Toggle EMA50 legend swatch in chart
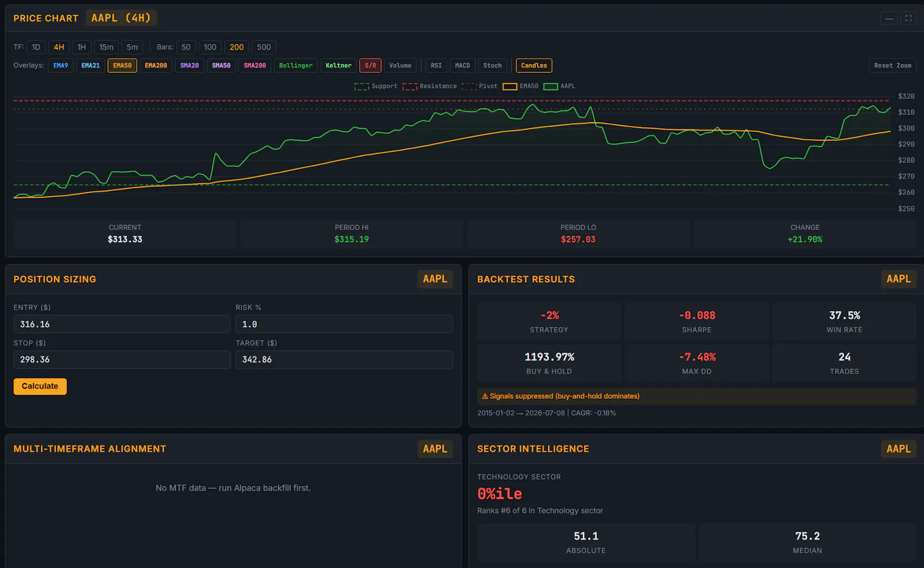Viewport: 924px width, 568px height. [x=510, y=87]
